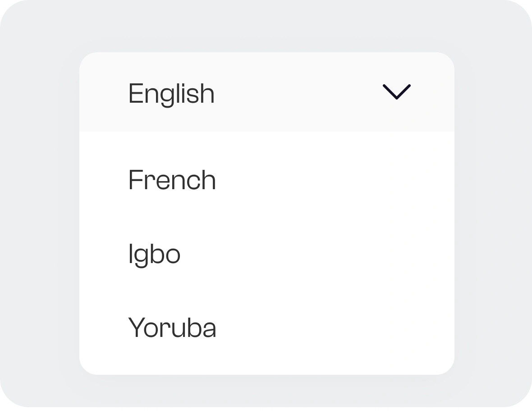Change language selection to Yoruba
The image size is (532, 418).
[x=172, y=327]
